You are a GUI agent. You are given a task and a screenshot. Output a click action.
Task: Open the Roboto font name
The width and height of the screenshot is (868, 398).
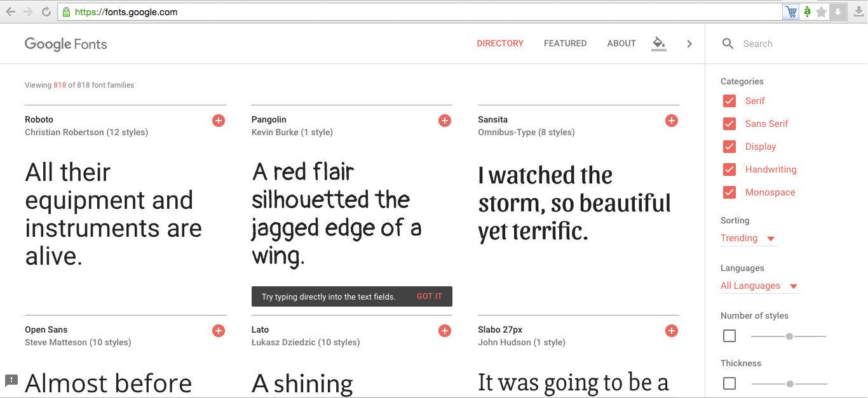coord(39,119)
